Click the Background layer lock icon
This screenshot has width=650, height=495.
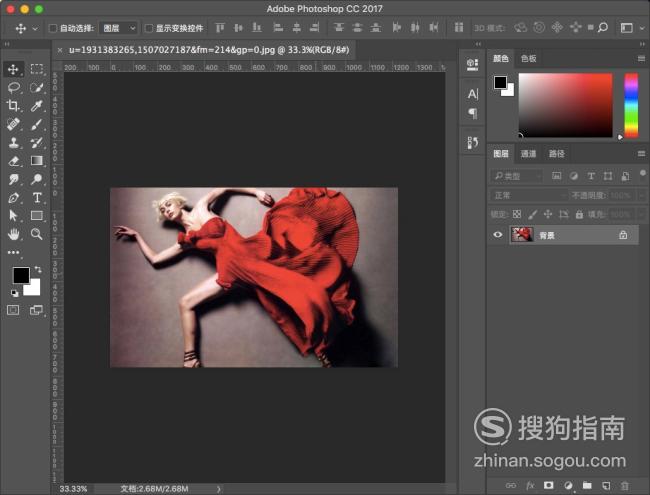pos(623,235)
